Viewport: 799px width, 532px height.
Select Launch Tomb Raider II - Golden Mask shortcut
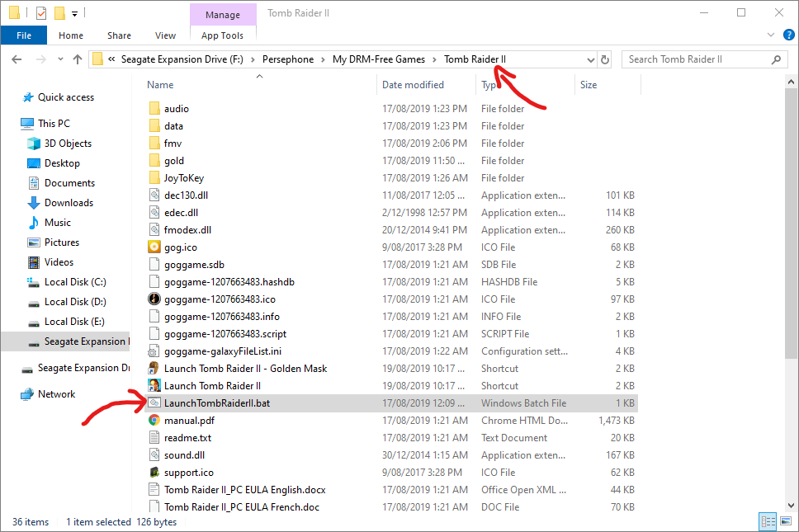245,369
